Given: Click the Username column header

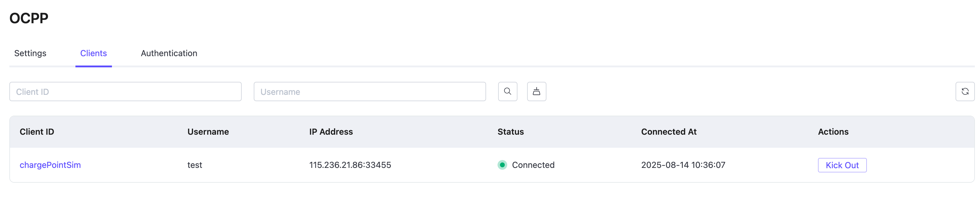Looking at the screenshot, I should pyautogui.click(x=208, y=132).
